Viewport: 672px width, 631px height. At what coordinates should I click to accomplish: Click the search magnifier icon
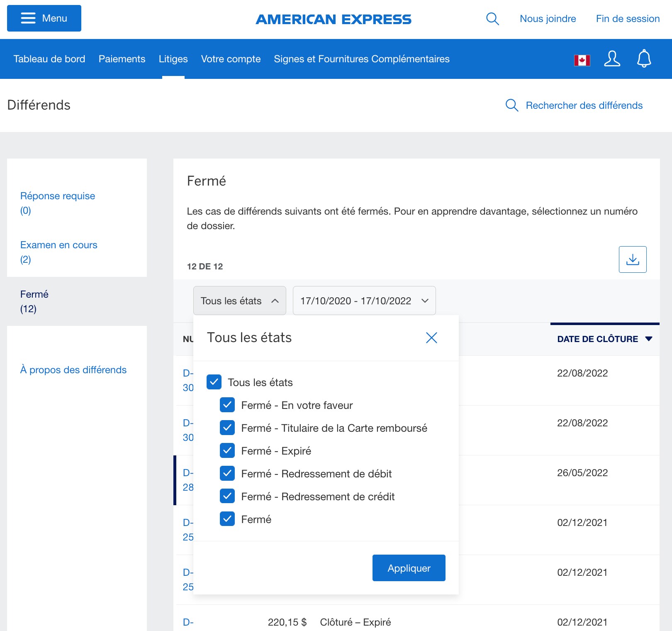click(492, 18)
